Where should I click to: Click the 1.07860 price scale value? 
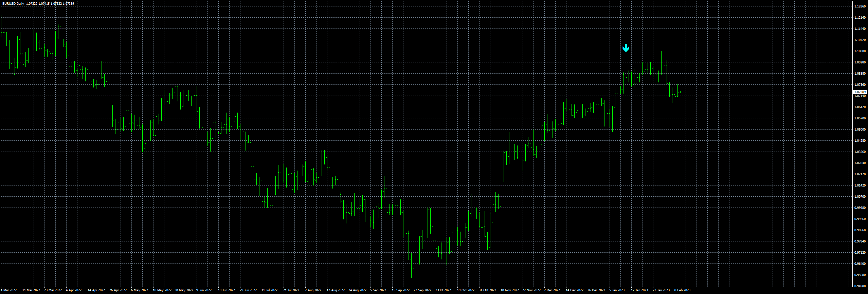click(x=860, y=85)
